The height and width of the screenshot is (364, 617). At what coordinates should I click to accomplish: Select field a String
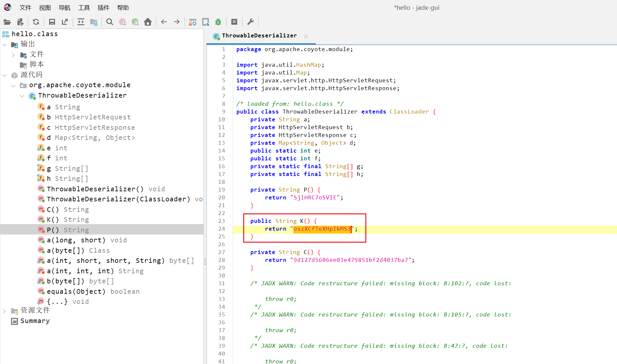pyautogui.click(x=63, y=107)
